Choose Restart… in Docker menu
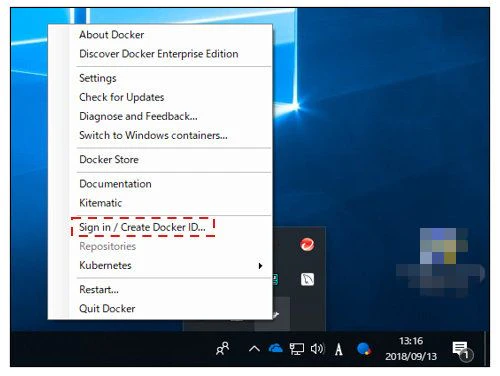This screenshot has width=500, height=376. click(x=99, y=289)
